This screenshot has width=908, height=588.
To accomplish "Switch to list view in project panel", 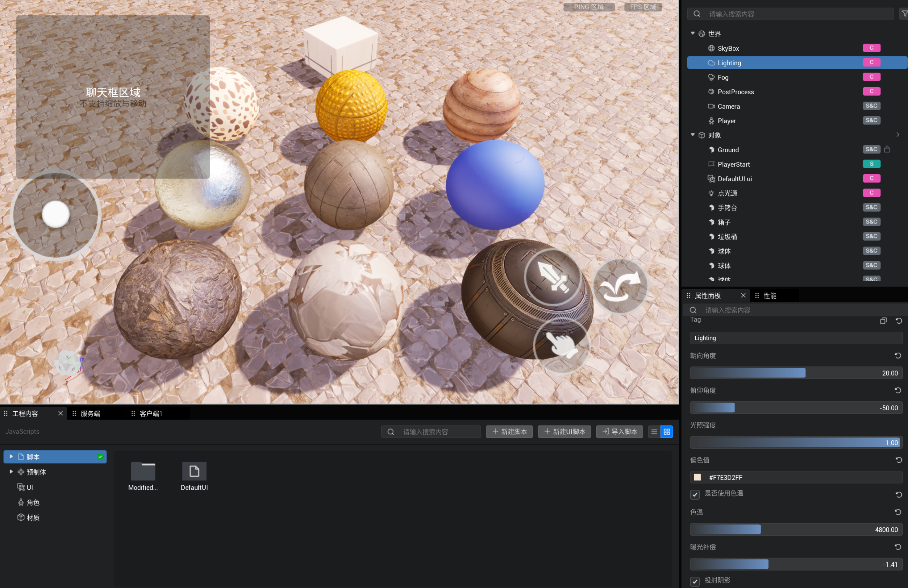I will tap(654, 432).
